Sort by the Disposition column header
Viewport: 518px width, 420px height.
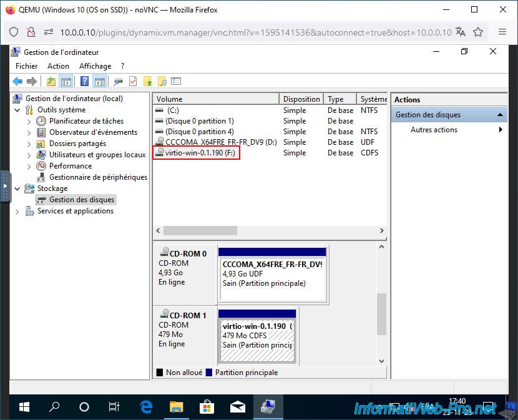point(301,99)
